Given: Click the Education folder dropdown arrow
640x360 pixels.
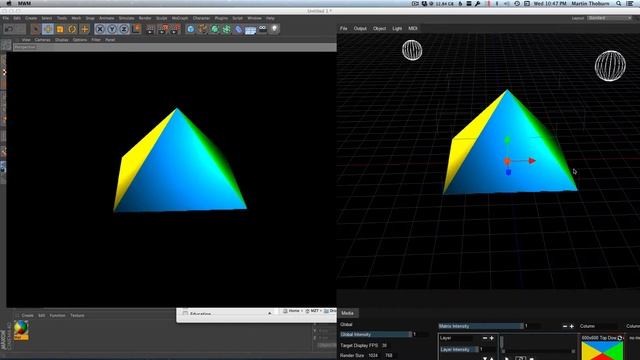Looking at the screenshot, I should click(x=269, y=313).
